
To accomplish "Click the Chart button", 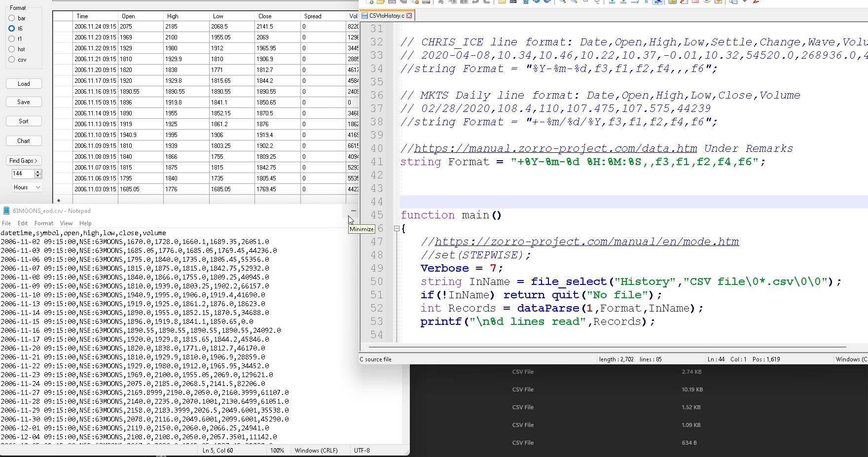I will 24,141.
